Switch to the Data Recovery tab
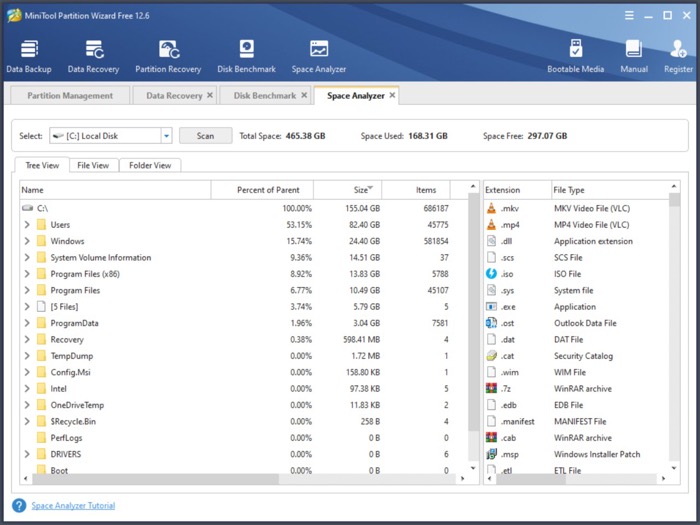700x525 pixels. click(x=174, y=96)
